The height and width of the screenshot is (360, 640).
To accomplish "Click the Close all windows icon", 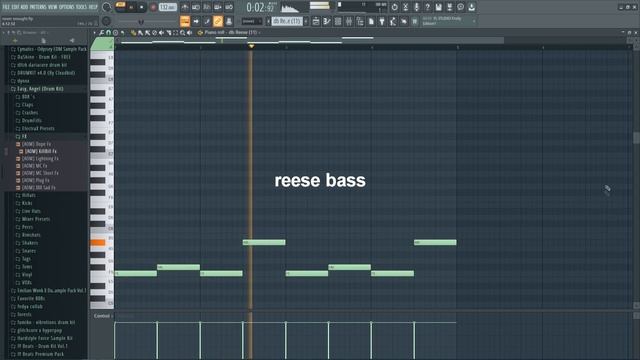I will pyautogui.click(x=404, y=21).
